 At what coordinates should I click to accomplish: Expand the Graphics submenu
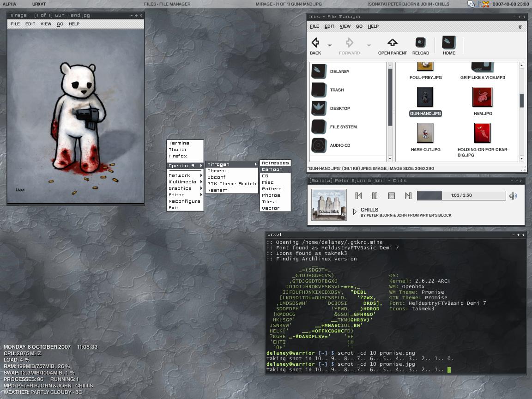pos(185,188)
